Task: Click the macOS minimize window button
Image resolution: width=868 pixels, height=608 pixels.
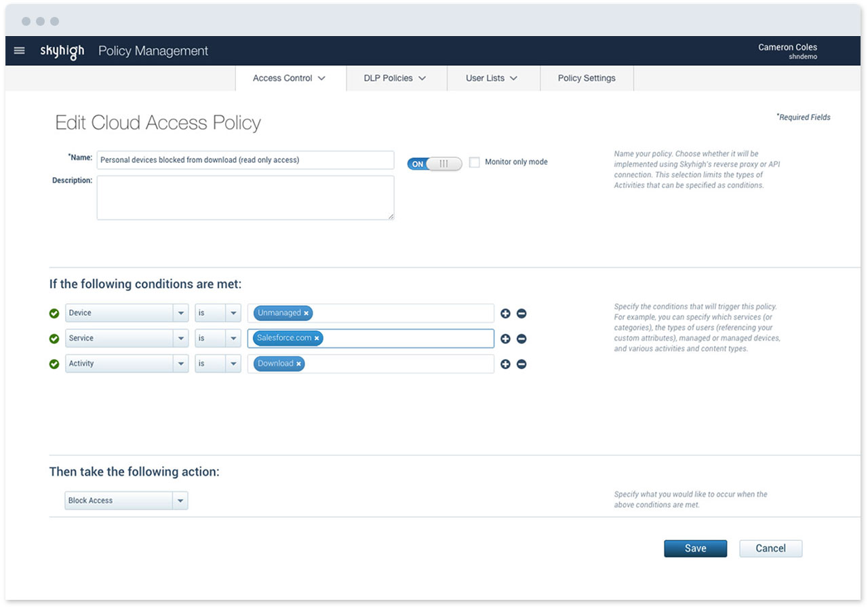Action: click(40, 22)
